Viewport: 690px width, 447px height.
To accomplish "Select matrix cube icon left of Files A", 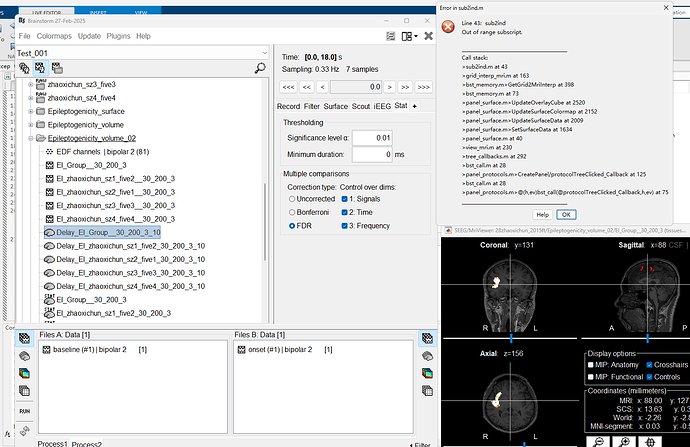I will [24, 391].
